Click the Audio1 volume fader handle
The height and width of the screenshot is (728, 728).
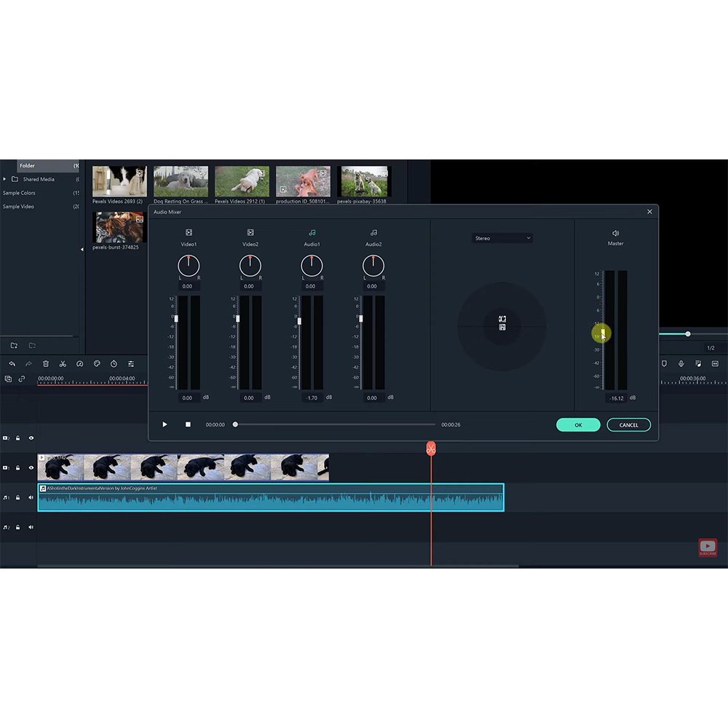click(x=299, y=321)
